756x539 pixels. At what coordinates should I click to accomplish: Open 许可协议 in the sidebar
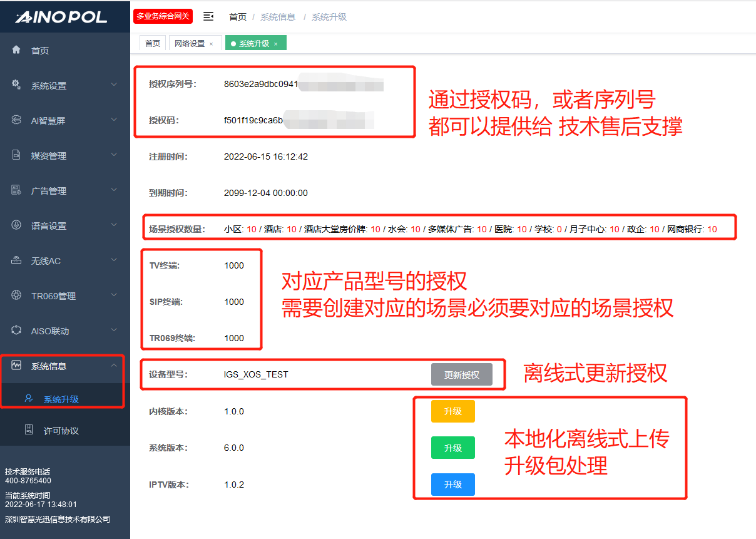(61, 431)
